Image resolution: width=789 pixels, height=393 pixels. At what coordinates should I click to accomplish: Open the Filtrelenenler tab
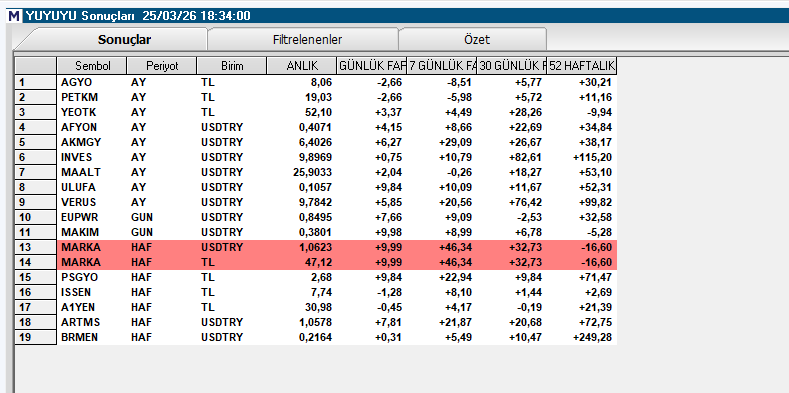pos(307,40)
